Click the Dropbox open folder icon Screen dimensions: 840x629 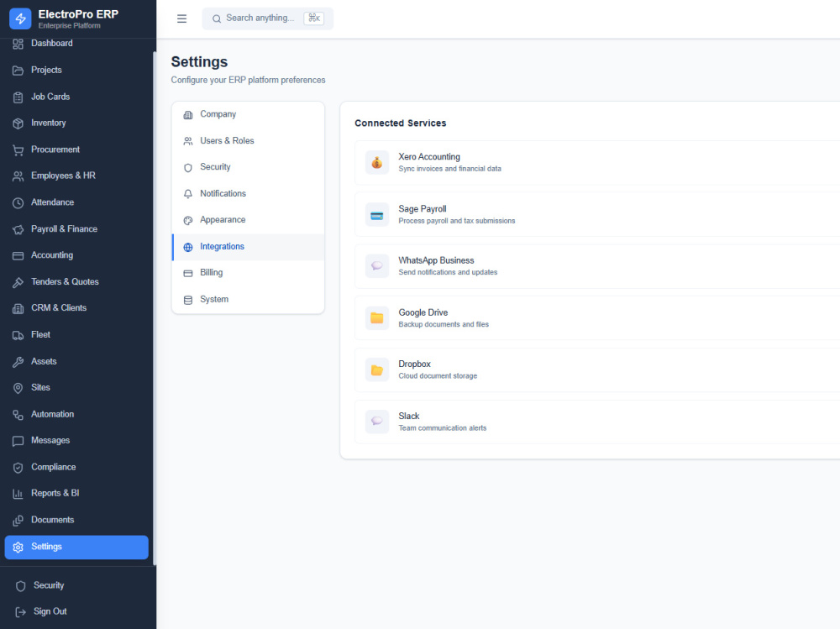click(x=377, y=370)
